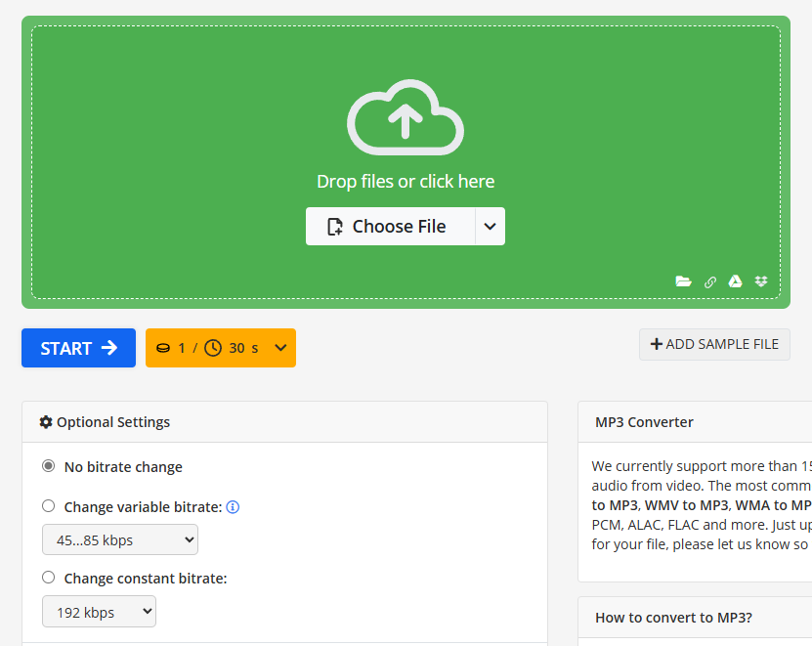Select the Change variable bitrate radio button
This screenshot has width=812, height=646.
coord(49,506)
